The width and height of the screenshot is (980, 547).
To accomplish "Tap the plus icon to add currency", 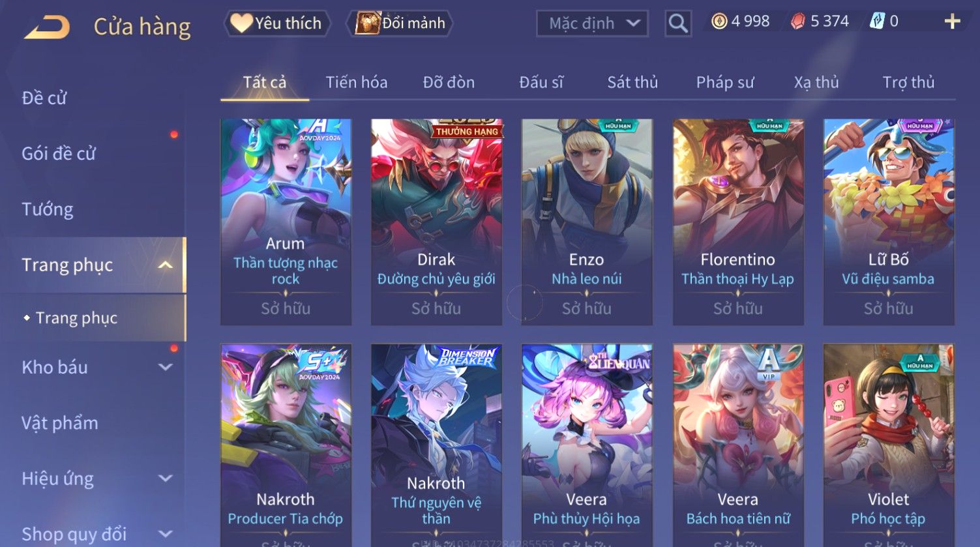I will 952,22.
